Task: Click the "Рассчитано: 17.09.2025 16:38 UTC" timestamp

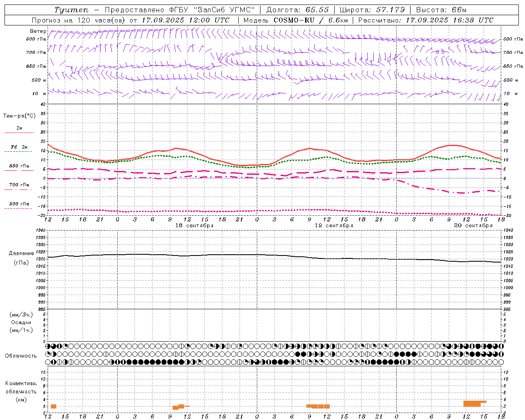Action: [426, 20]
